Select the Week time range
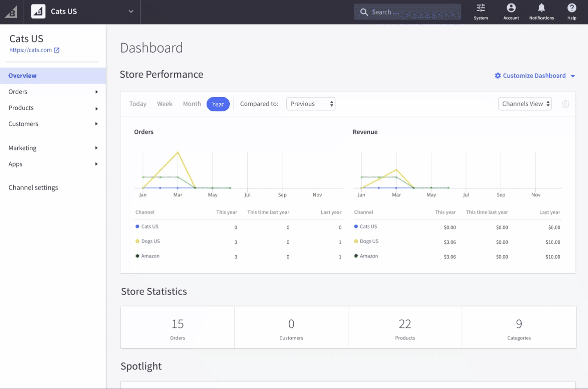Image resolution: width=588 pixels, height=389 pixels. (164, 104)
